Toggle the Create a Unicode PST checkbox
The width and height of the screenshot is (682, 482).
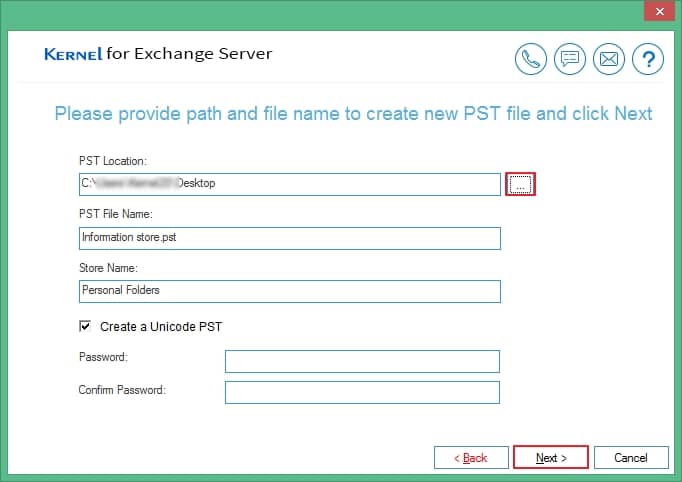pos(85,326)
